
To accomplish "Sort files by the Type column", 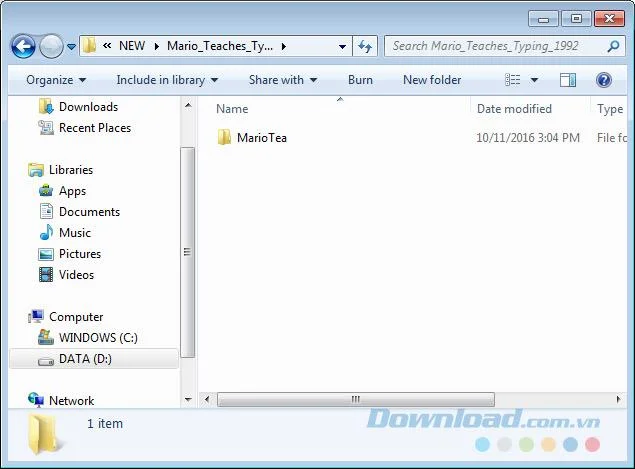I will click(610, 109).
